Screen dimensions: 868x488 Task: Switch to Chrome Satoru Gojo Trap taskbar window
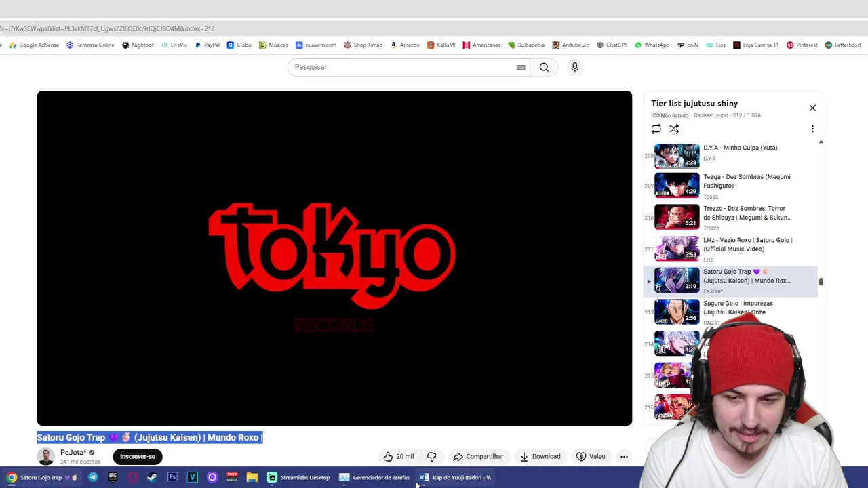[x=41, y=477]
